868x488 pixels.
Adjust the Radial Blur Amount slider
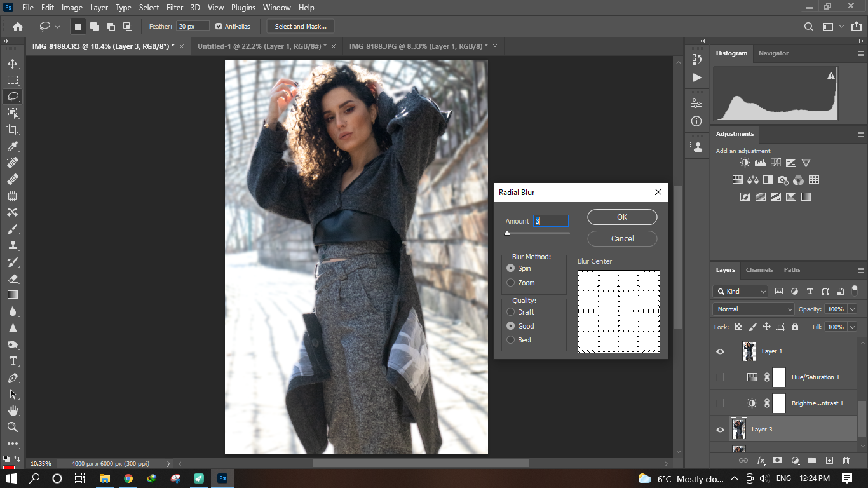(x=507, y=233)
